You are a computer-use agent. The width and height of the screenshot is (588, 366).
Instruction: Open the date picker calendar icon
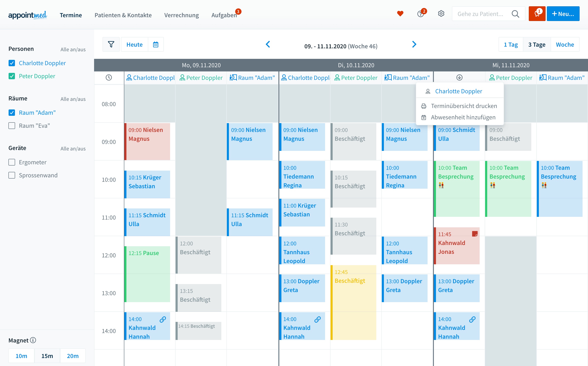coord(156,44)
